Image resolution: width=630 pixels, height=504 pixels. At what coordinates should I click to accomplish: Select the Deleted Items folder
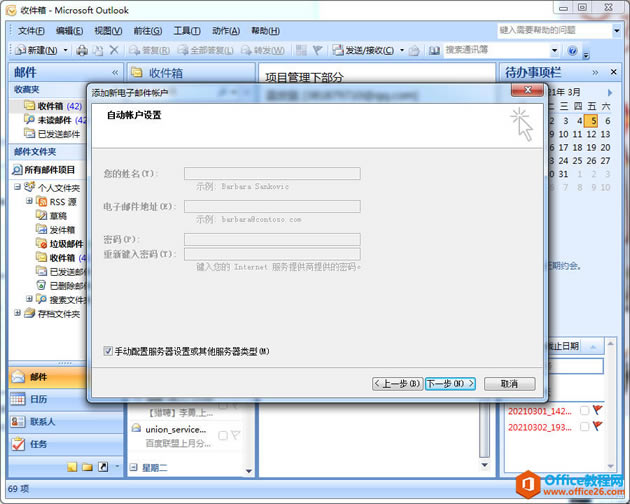[x=61, y=285]
